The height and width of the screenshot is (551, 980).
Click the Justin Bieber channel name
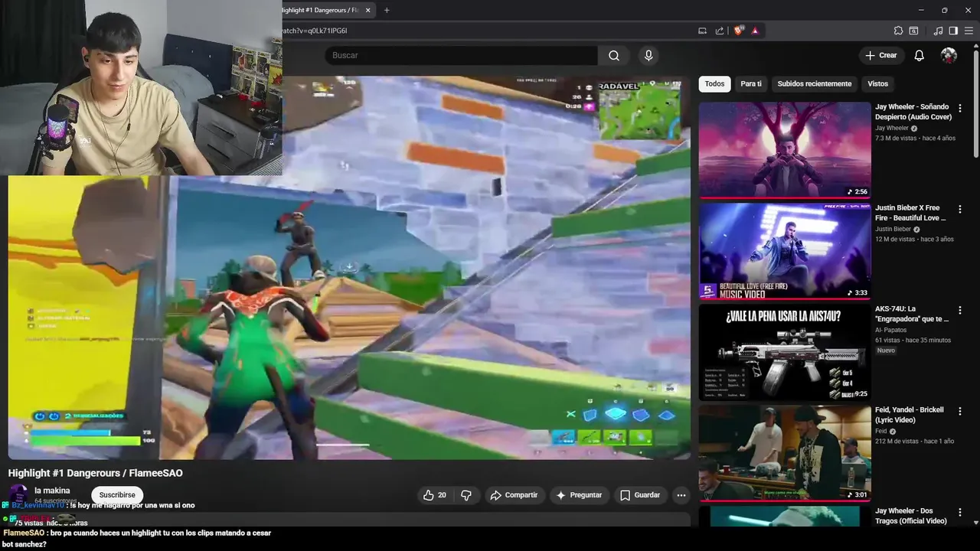893,229
